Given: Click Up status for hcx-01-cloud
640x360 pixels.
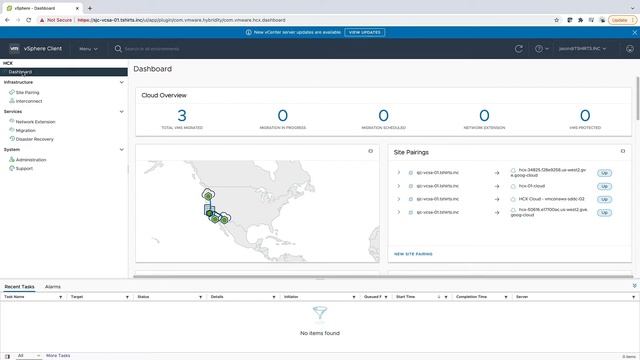Looking at the screenshot, I should click(x=604, y=187).
